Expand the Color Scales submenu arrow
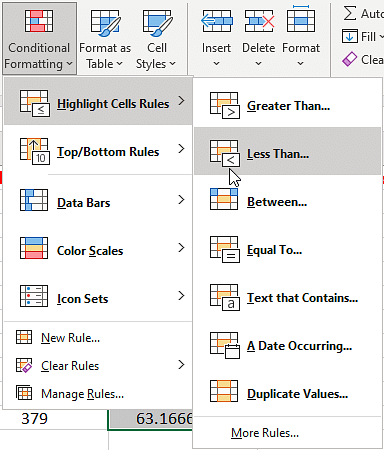 pos(181,248)
